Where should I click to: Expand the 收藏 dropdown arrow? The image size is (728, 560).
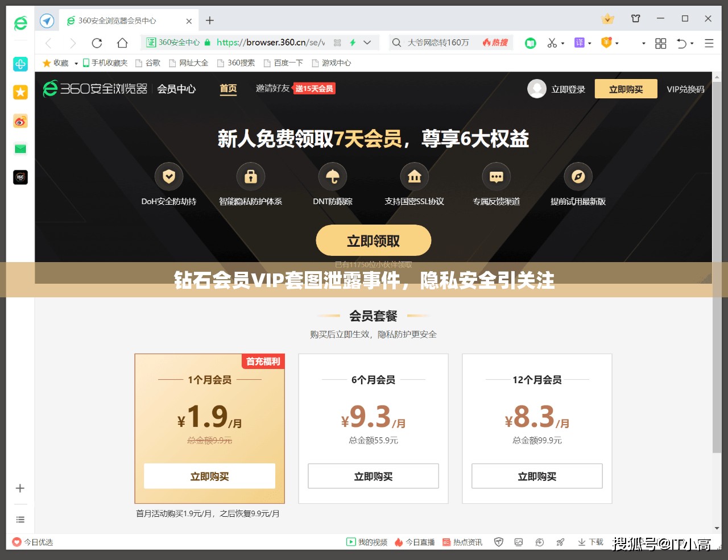[x=76, y=63]
